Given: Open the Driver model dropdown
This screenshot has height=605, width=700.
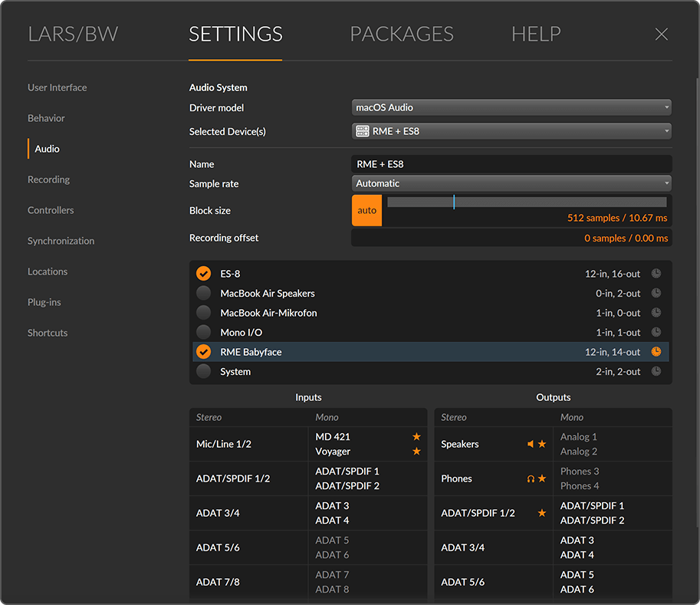Looking at the screenshot, I should [511, 108].
